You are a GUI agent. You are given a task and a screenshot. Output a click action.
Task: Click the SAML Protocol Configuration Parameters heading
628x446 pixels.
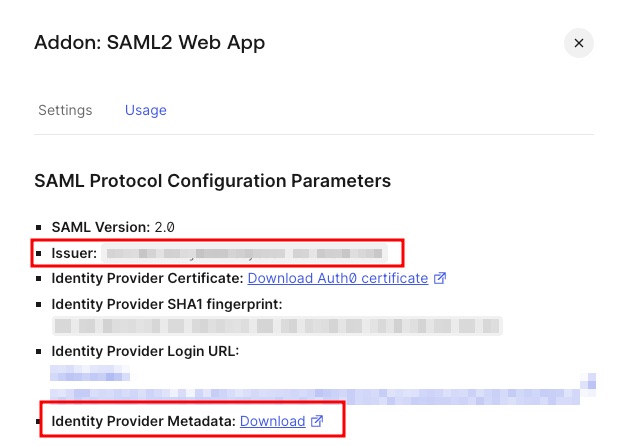tap(212, 181)
